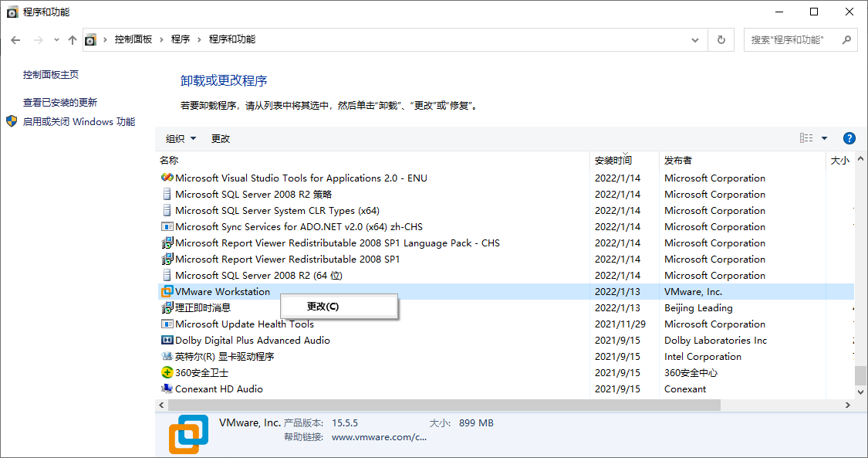The height and width of the screenshot is (458, 868).
Task: Sort by the 安装时间 column header
Action: point(613,161)
